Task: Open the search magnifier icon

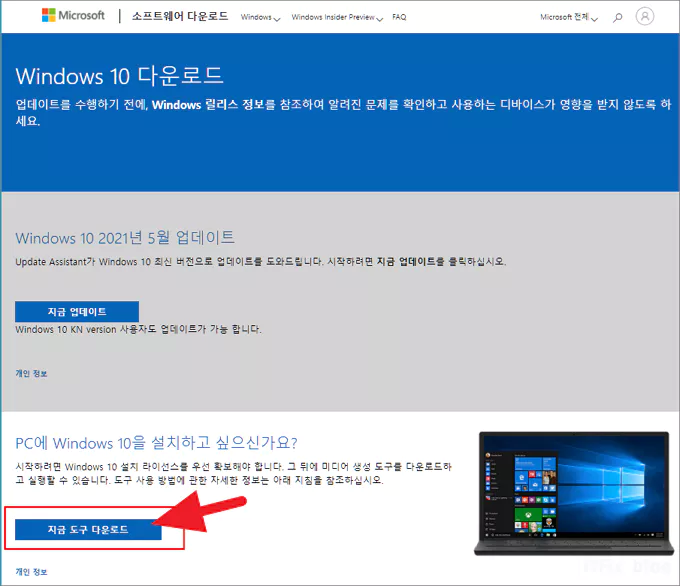Action: tap(618, 17)
